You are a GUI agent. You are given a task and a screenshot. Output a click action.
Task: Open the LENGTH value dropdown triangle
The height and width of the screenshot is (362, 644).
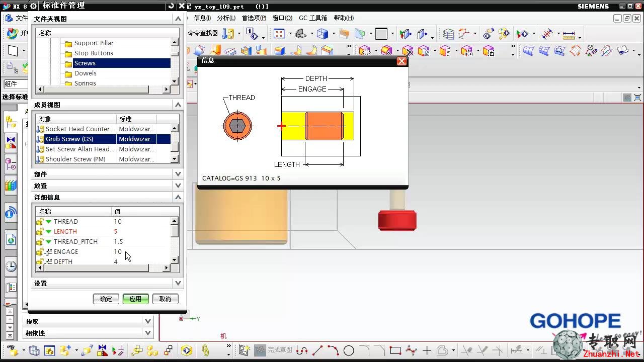[49, 232]
